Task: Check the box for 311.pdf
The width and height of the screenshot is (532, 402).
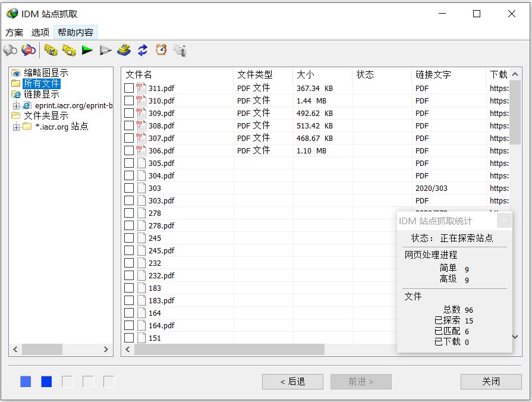Action: tap(129, 88)
